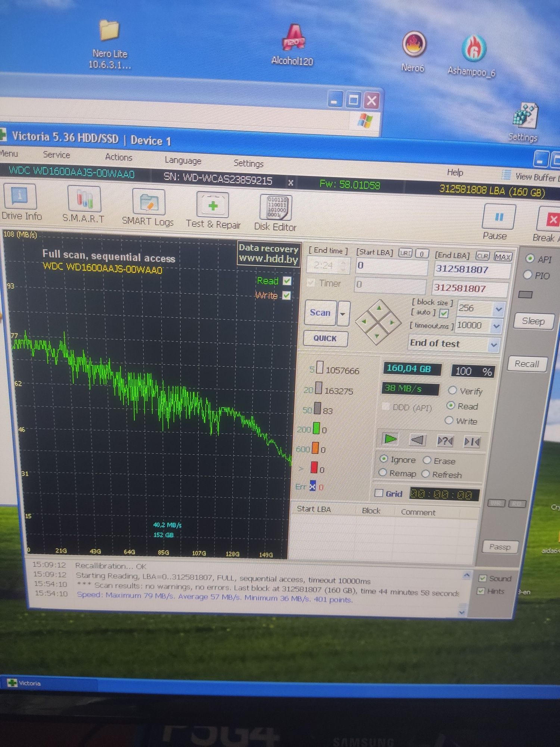Click the 0 reset button near Start LBA
Viewport: 560px width, 747px height.
click(421, 254)
